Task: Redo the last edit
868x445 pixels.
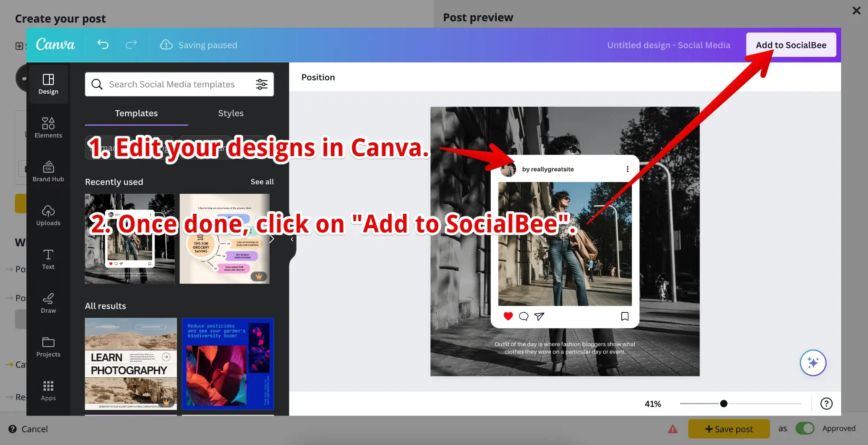Action: click(x=131, y=44)
